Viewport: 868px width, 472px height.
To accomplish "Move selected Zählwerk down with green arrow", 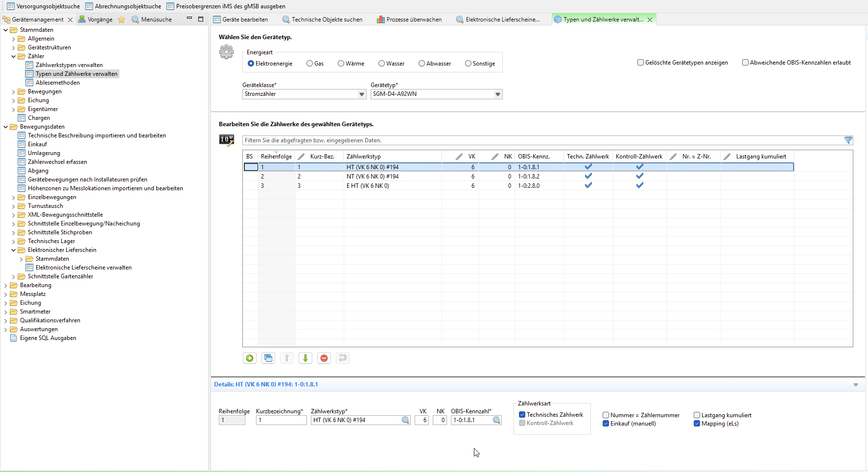I will tap(305, 358).
